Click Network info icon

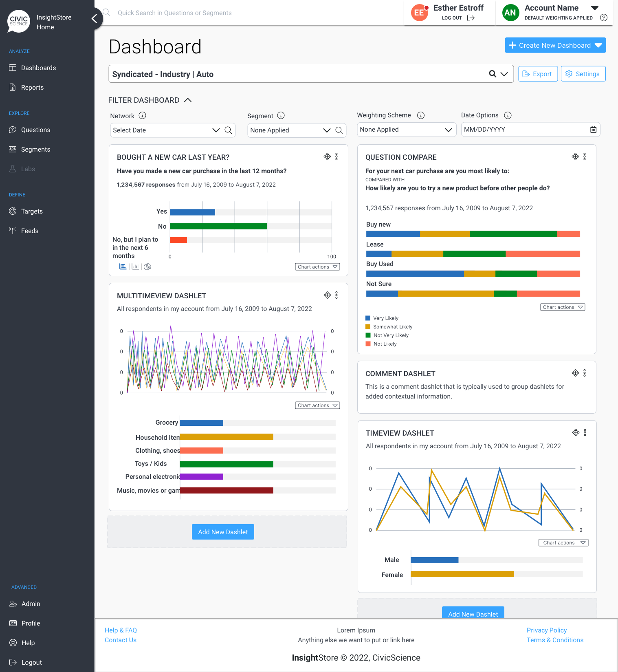(x=142, y=115)
